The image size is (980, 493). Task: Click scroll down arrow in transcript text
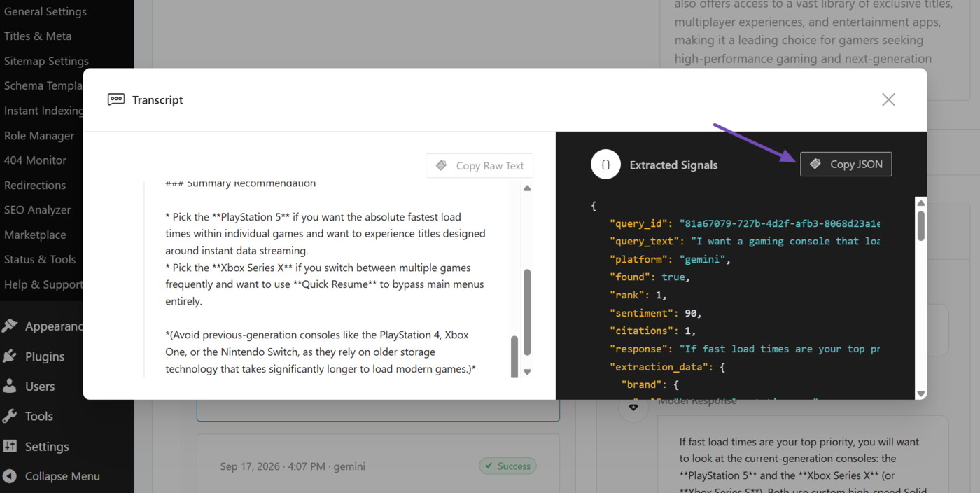tap(527, 372)
